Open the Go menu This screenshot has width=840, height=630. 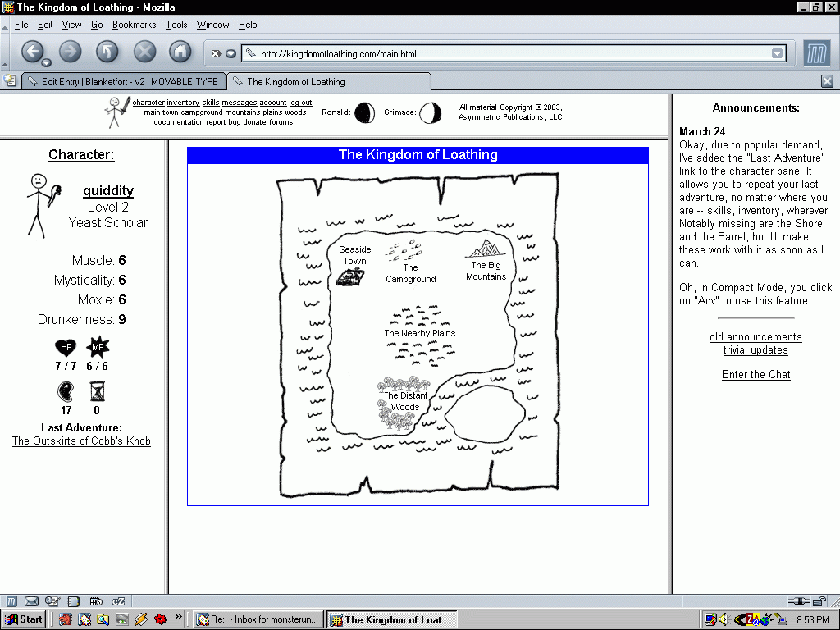97,25
